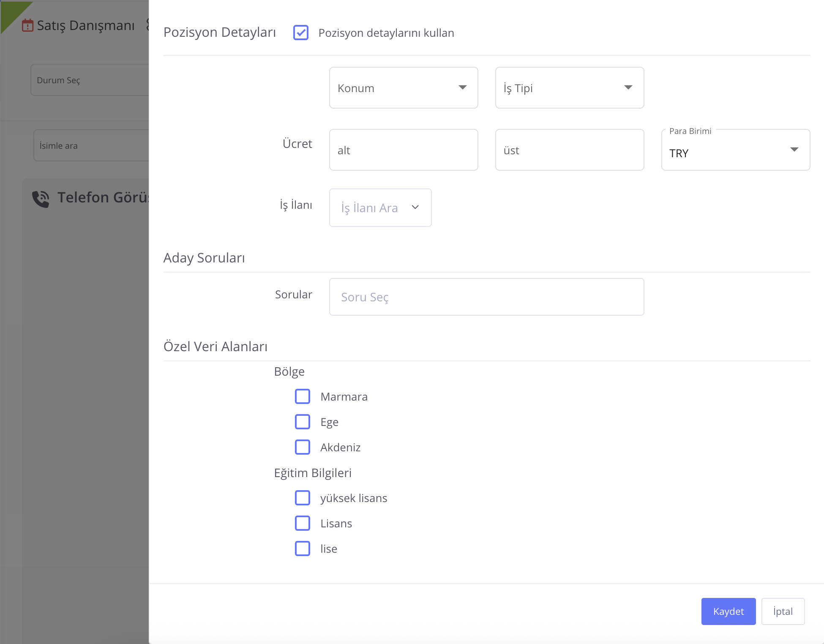Viewport: 824px width, 644px height.
Task: Click the red calendar icon beside Satış Danışmanı
Action: click(x=27, y=25)
